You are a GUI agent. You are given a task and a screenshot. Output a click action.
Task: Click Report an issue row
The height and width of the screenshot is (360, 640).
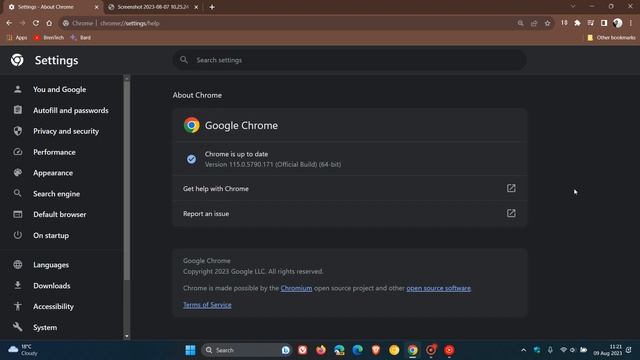tap(350, 213)
